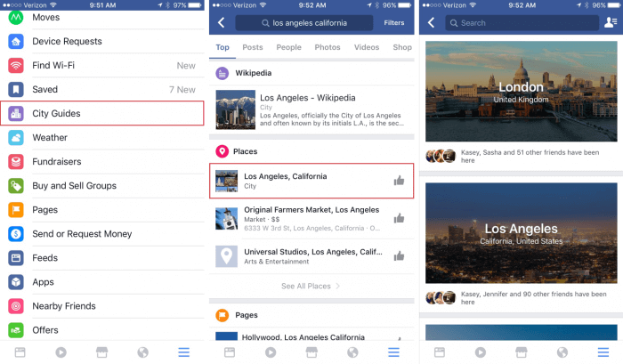Open hamburger menu in left screen bar
The height and width of the screenshot is (364, 623).
tap(183, 352)
